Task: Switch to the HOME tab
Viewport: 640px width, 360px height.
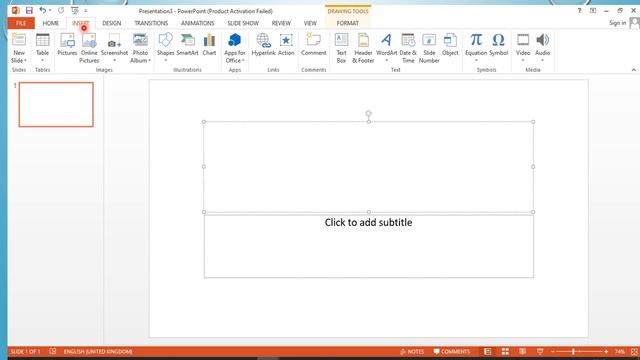Action: 51,23
